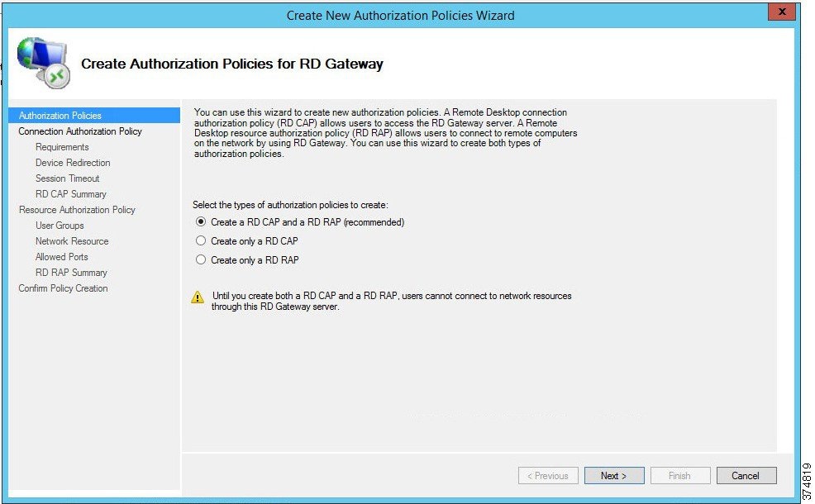Go to Resource Authorization Policy step
The image size is (815, 504).
[x=77, y=209]
